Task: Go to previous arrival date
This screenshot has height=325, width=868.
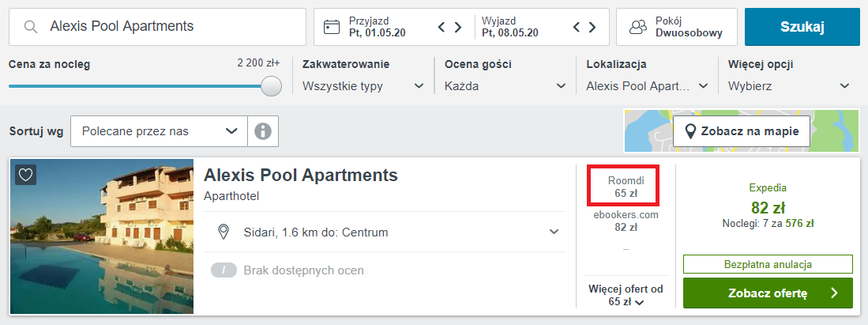Action: (x=442, y=27)
